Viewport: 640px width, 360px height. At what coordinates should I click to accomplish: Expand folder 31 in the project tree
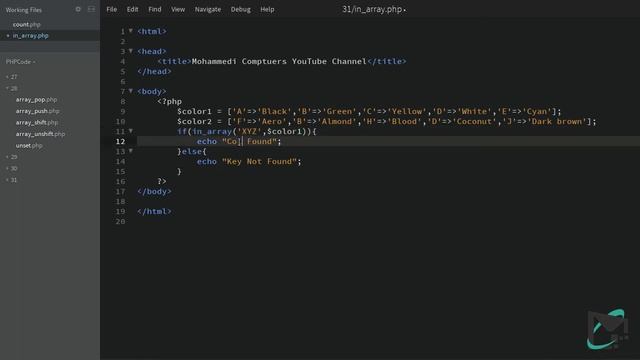pyautogui.click(x=12, y=180)
